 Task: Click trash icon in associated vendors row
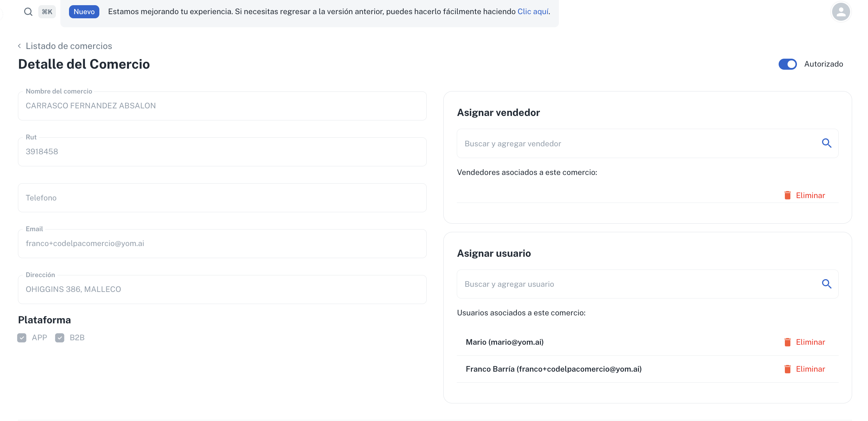coord(788,196)
